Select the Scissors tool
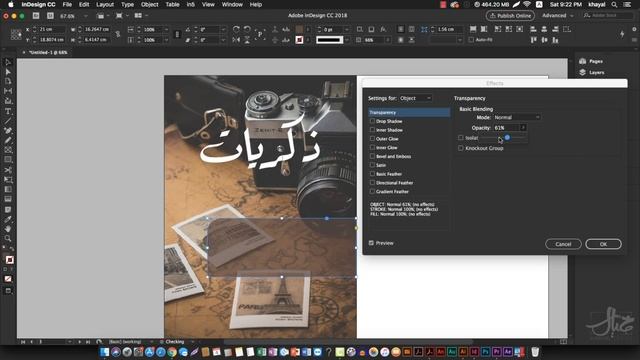Image resolution: width=640 pixels, height=360 pixels. 8,170
